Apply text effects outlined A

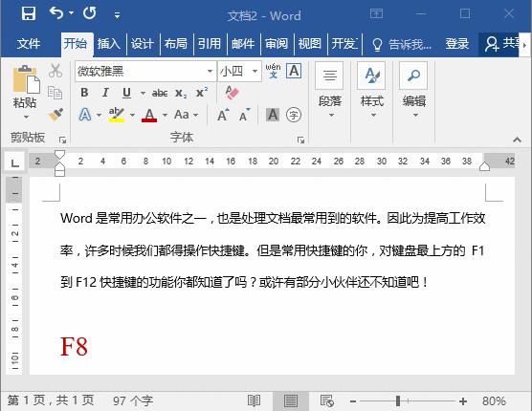tap(85, 115)
